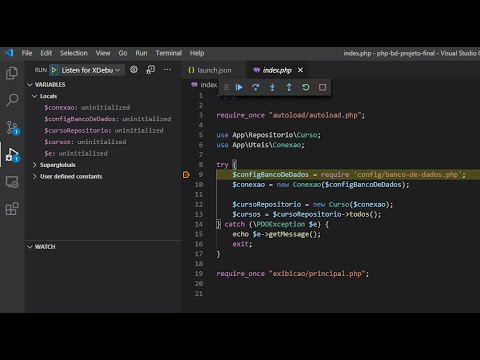
Task: Open the Extensions view
Action: pos(12,209)
